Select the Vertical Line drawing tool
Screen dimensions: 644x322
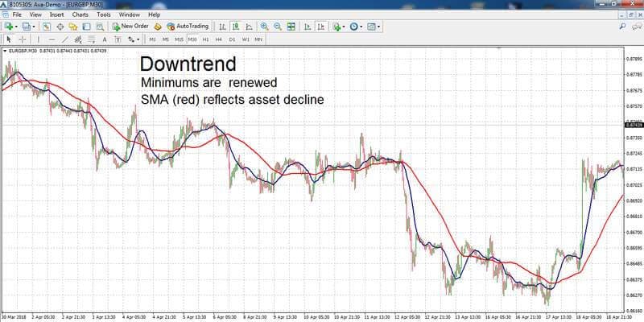(39, 39)
